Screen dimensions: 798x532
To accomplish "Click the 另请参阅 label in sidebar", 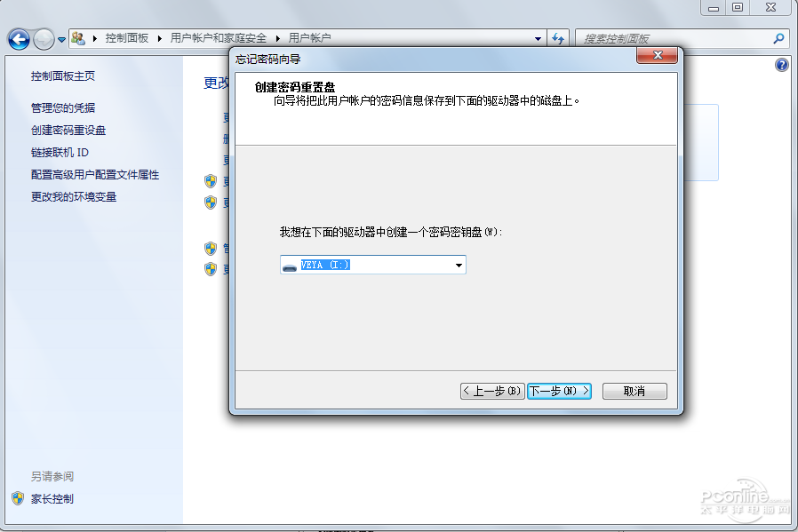I will (x=52, y=477).
